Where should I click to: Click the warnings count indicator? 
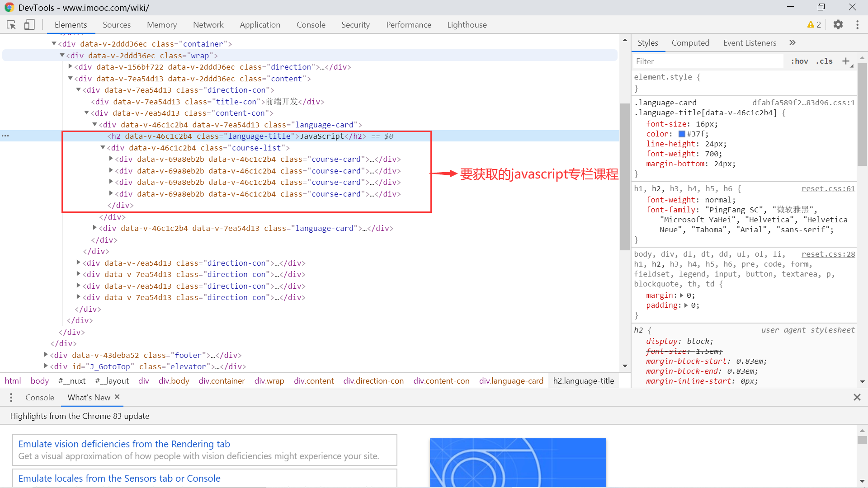[814, 25]
